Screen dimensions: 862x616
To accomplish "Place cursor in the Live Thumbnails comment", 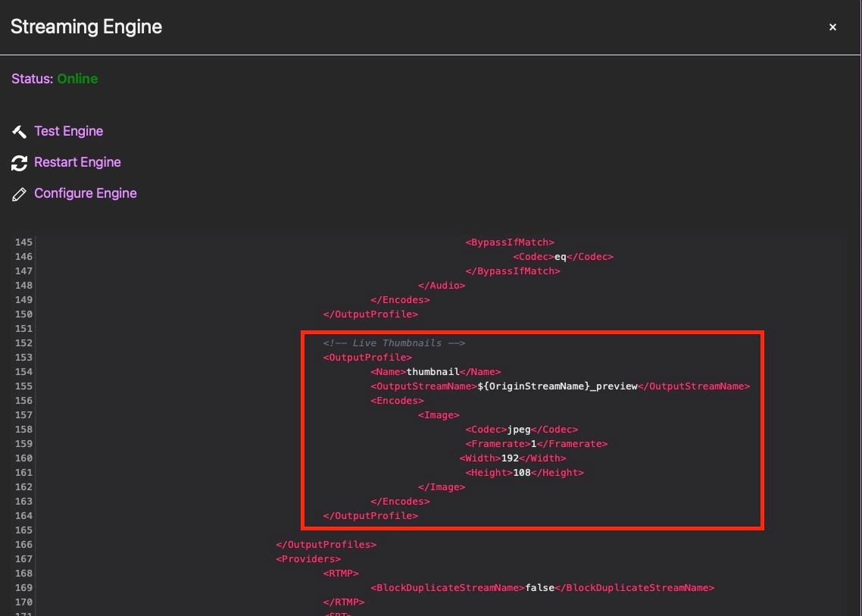I will coord(394,343).
